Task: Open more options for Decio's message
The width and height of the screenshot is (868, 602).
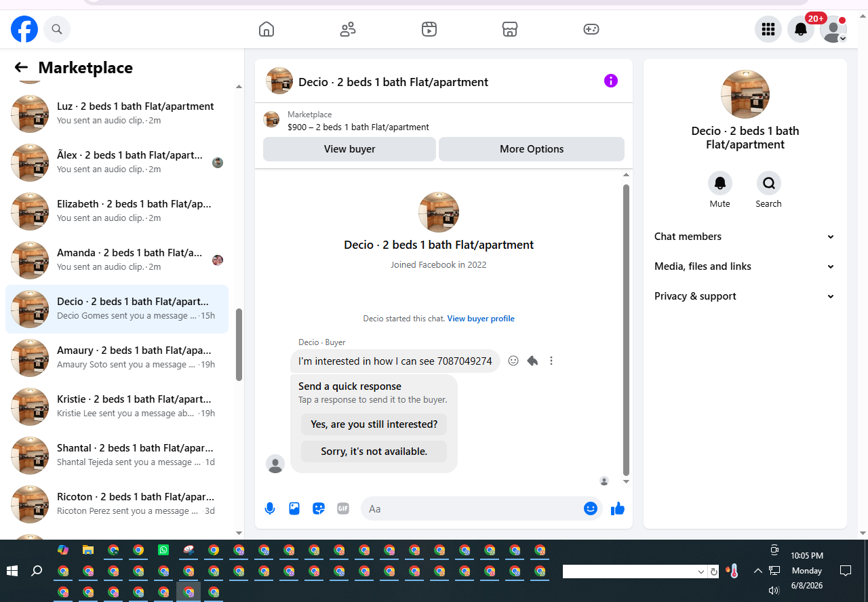Action: tap(551, 361)
